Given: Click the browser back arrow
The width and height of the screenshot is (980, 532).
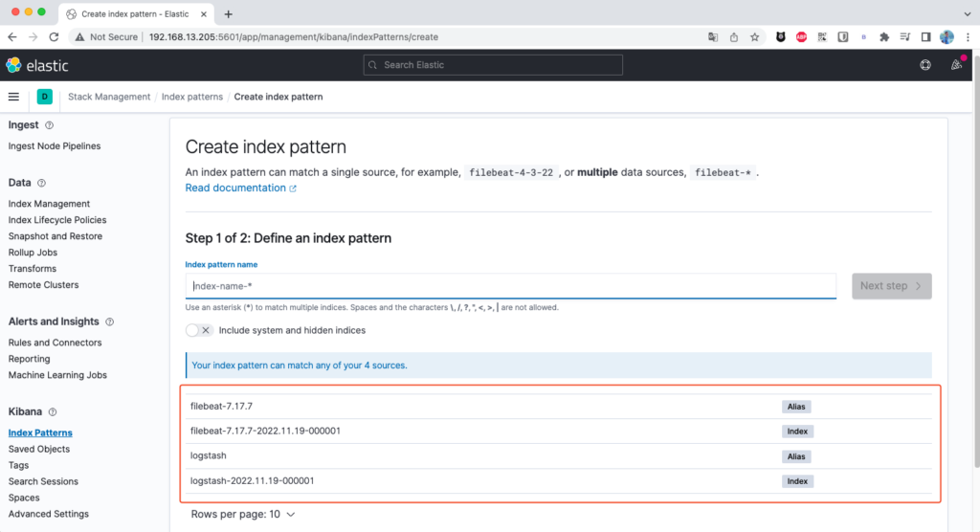Looking at the screenshot, I should [12, 37].
